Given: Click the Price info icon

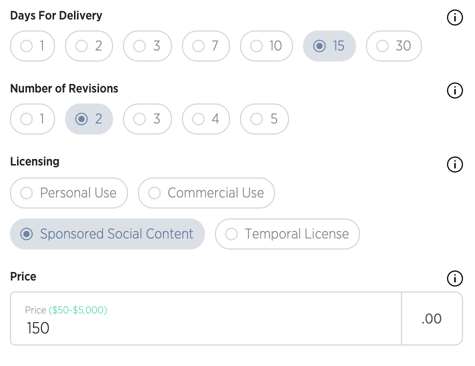Looking at the screenshot, I should (455, 278).
